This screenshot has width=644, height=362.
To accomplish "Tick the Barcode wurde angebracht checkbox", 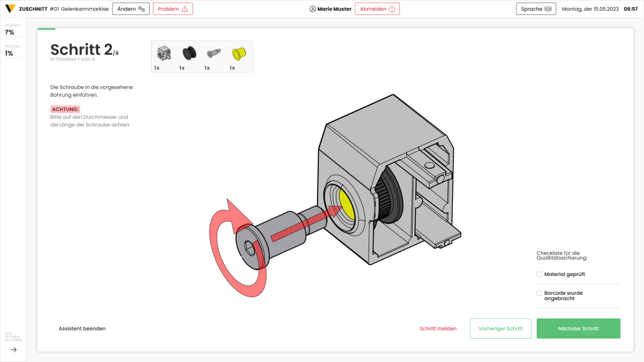I will click(539, 293).
